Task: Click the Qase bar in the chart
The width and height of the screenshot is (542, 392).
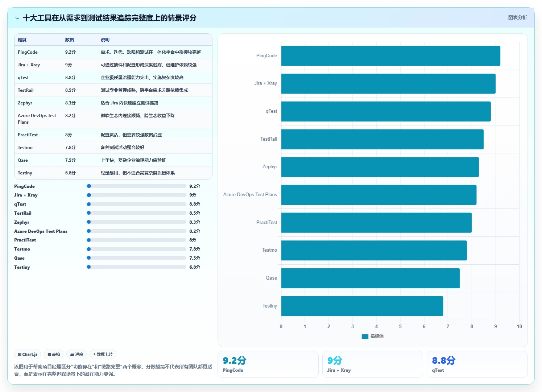Action: coord(370,278)
